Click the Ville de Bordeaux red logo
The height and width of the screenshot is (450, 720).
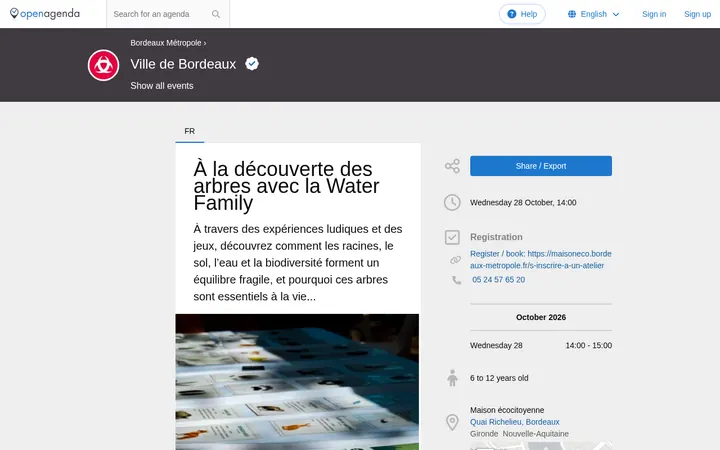coord(103,65)
